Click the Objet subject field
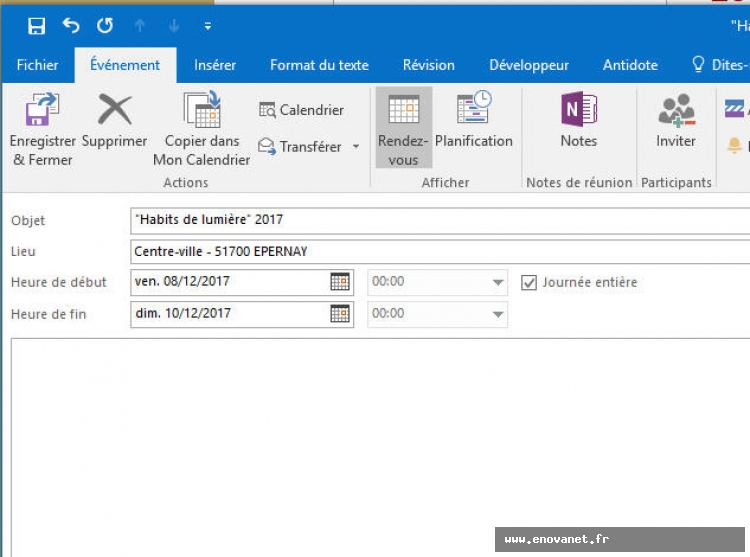 (x=440, y=220)
